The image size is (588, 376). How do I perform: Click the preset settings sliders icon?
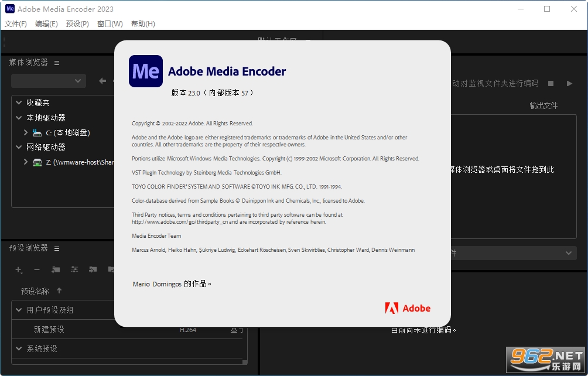[74, 269]
